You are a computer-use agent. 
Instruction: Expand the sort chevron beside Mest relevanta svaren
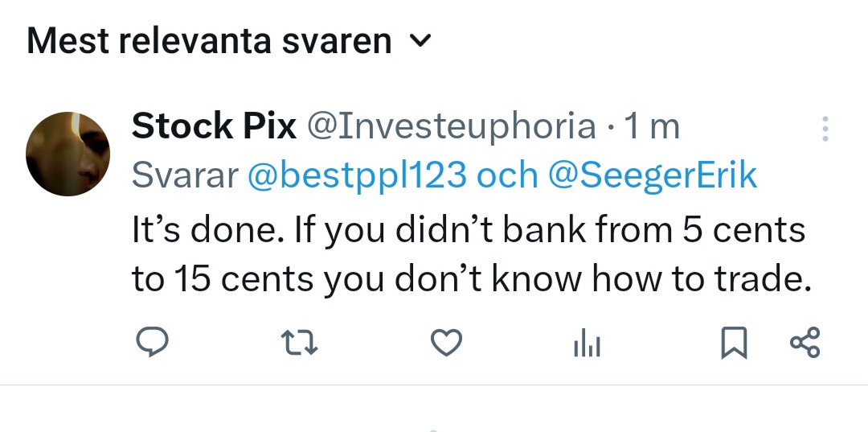(421, 40)
